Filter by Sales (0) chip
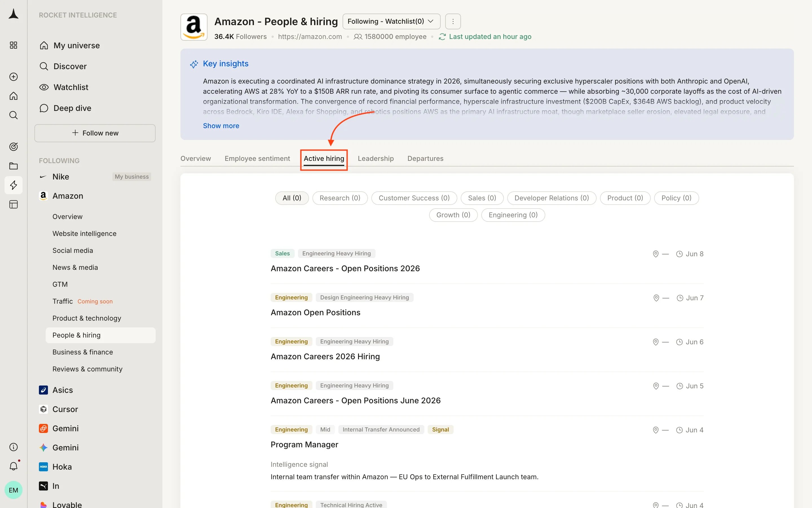812x508 pixels. [482, 198]
